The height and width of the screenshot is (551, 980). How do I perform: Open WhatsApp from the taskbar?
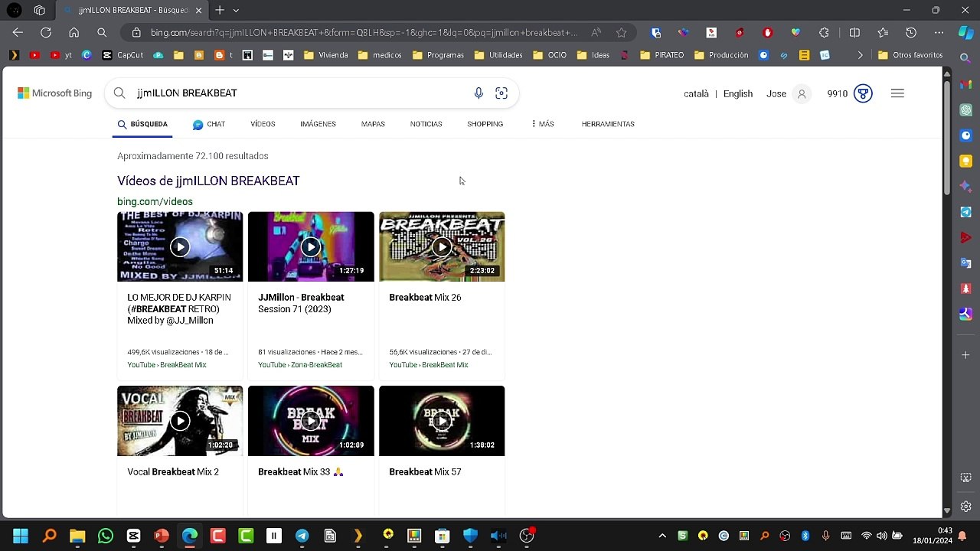click(106, 536)
